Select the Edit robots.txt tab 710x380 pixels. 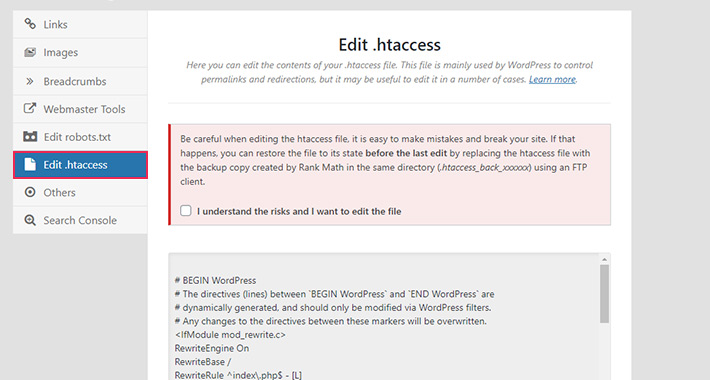[80, 137]
